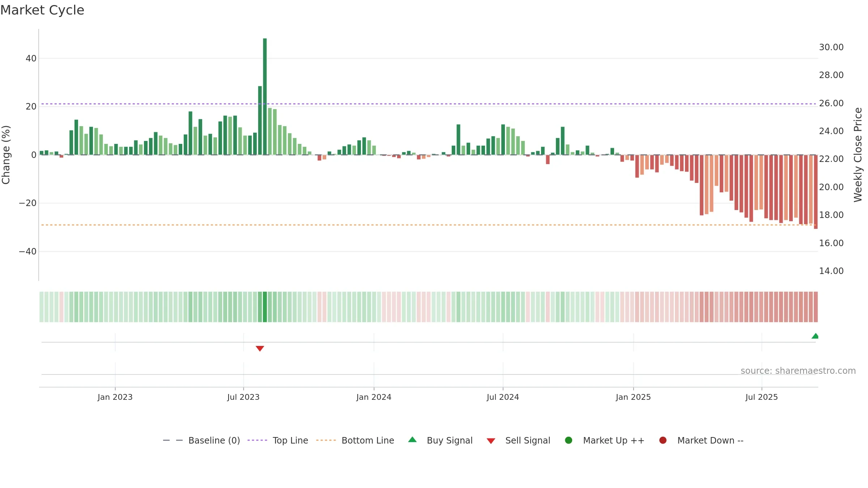Click the red Sell Signal triangle marker near Jul 2023
868x488 pixels.
pos(260,348)
